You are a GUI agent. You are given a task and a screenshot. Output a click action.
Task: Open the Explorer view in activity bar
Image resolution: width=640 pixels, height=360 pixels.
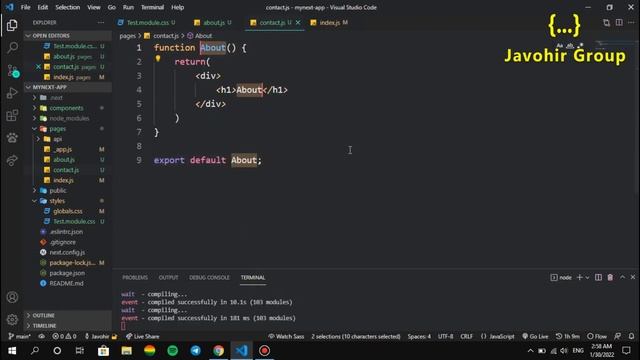12,25
